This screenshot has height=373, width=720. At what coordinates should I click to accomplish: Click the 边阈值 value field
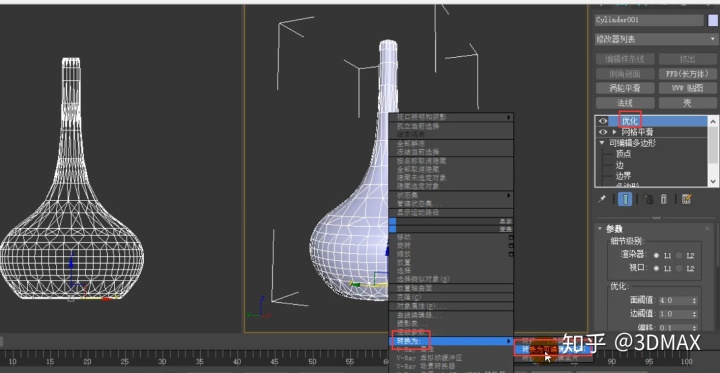[674, 314]
